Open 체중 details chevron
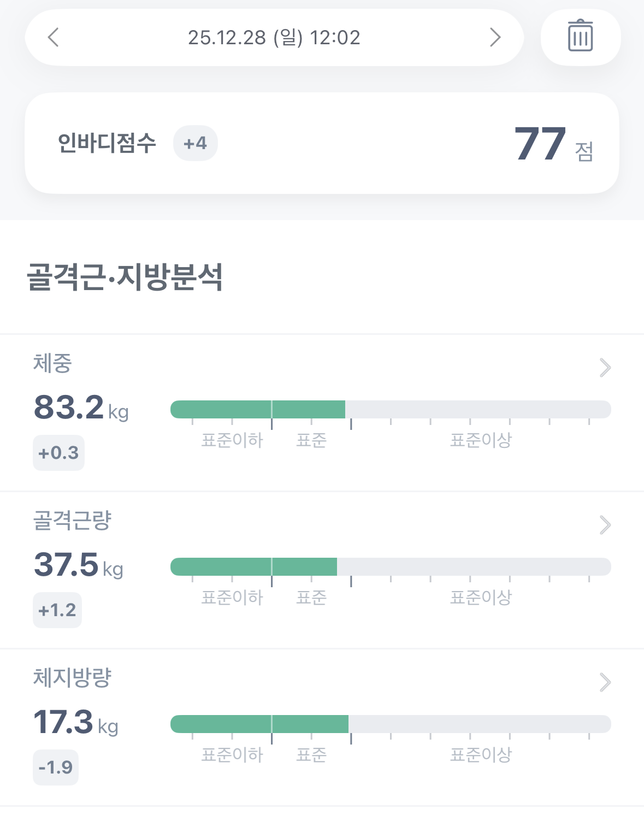The image size is (644, 815). tap(605, 368)
